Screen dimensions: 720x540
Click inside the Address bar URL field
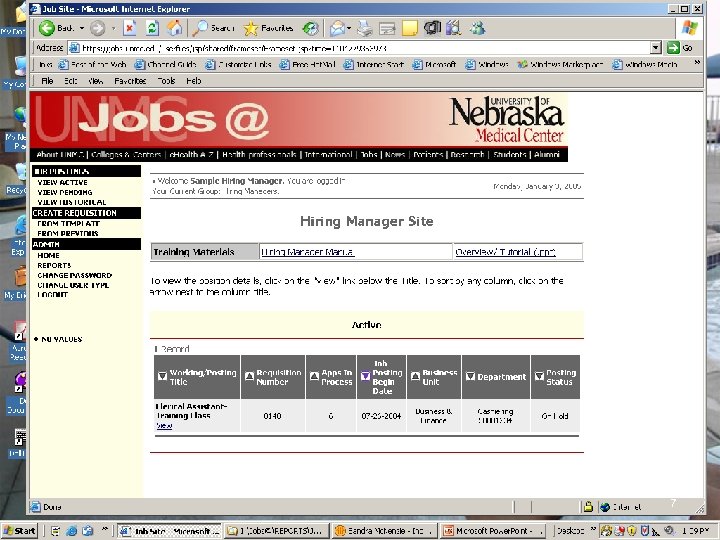(x=358, y=48)
